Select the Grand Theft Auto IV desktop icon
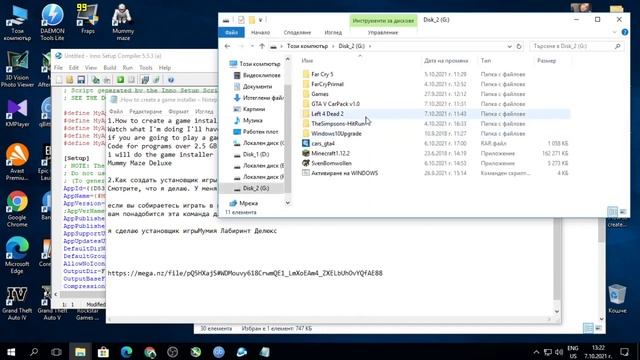 pos(17,303)
